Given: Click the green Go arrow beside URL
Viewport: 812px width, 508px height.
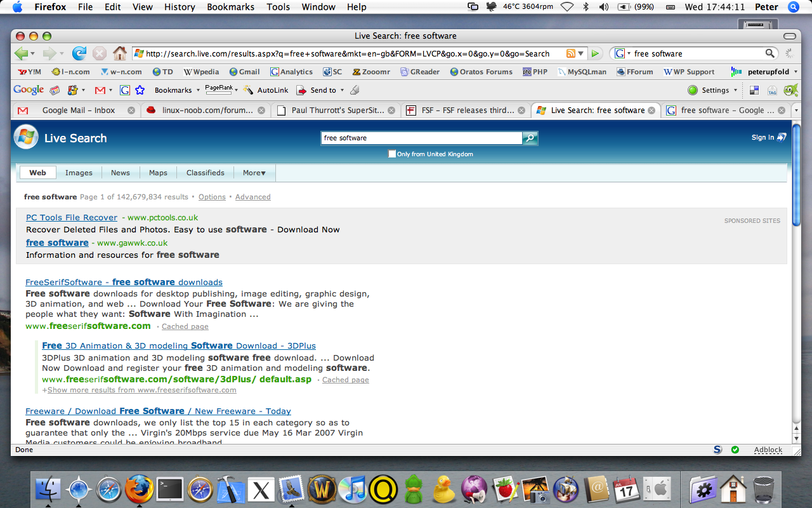Looking at the screenshot, I should pos(596,53).
